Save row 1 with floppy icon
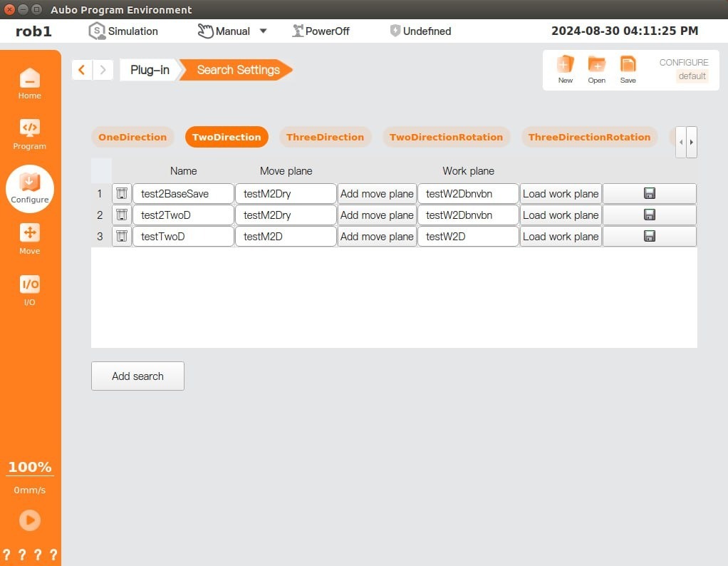Viewport: 728px width, 566px height. tap(650, 193)
